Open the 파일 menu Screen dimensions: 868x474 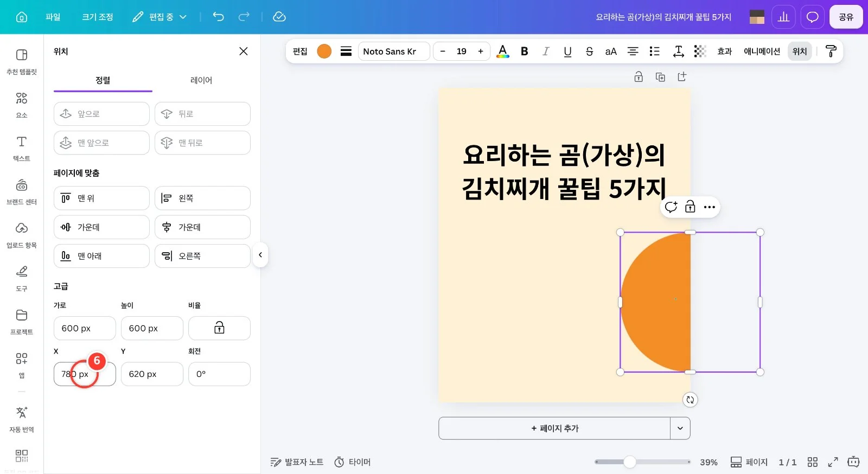coord(53,17)
